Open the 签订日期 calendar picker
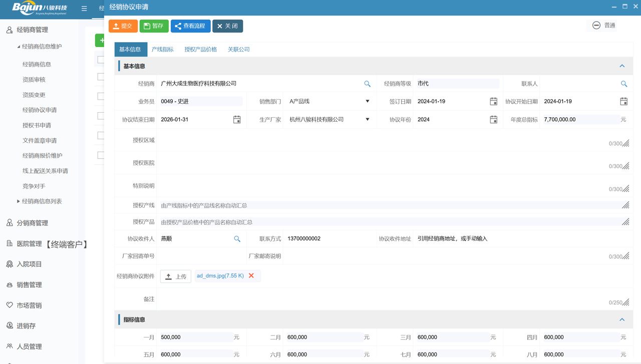641x364 pixels. pos(493,102)
